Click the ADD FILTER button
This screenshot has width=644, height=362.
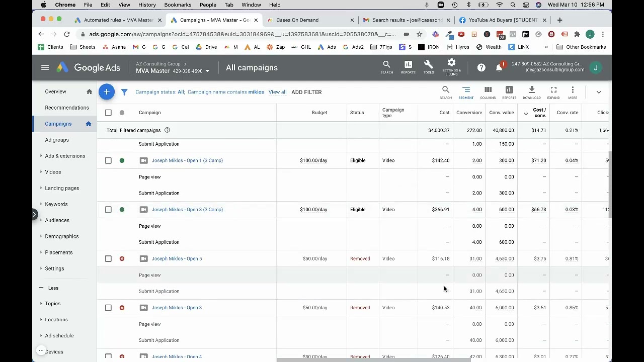click(306, 92)
